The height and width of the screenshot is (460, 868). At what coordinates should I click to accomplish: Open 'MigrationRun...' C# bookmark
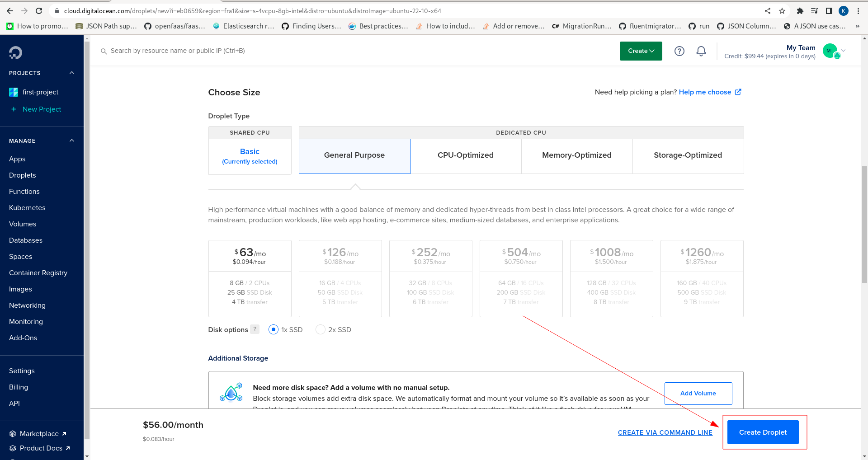pyautogui.click(x=582, y=26)
